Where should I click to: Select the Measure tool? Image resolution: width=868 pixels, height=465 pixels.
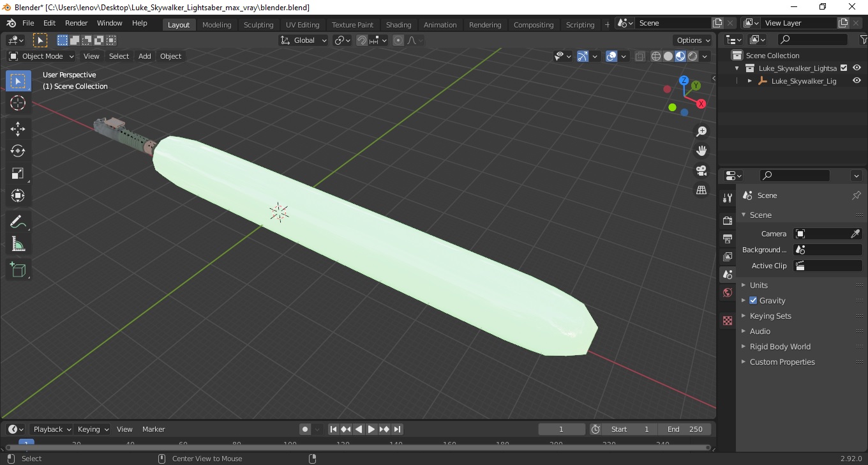(18, 244)
